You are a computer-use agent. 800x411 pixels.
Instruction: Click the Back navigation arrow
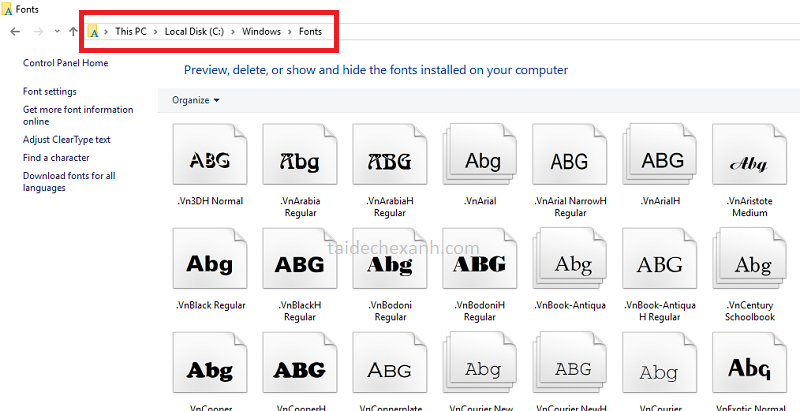[15, 32]
